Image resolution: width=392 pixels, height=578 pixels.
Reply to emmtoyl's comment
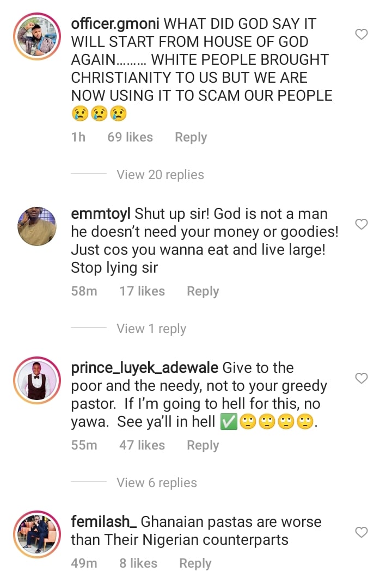tap(203, 291)
